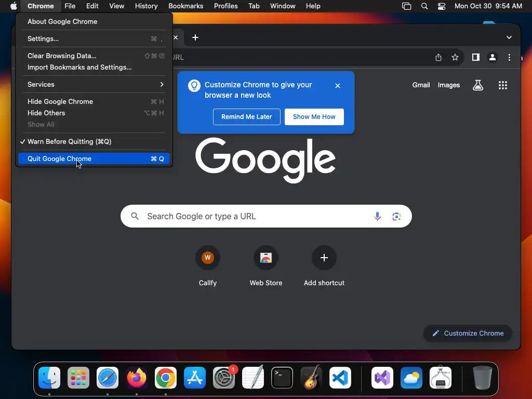Open Finder from the Dock
Screen dimensions: 532x399
point(49,378)
